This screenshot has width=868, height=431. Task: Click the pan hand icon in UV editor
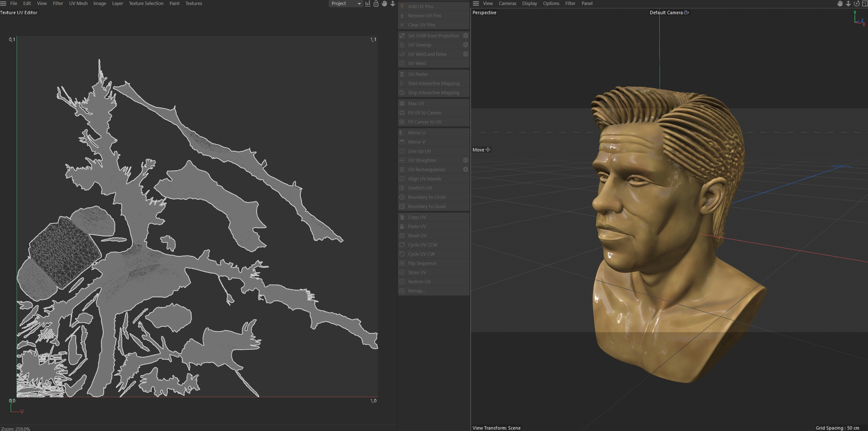coord(384,3)
